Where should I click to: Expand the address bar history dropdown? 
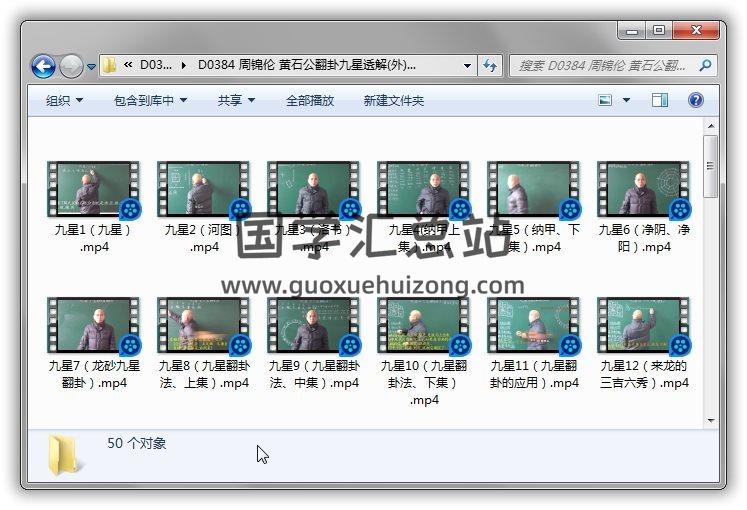[467, 66]
